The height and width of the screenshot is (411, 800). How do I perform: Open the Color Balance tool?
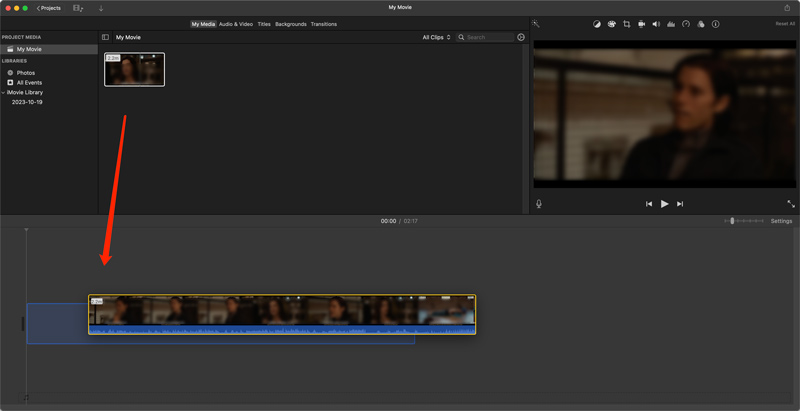click(596, 24)
